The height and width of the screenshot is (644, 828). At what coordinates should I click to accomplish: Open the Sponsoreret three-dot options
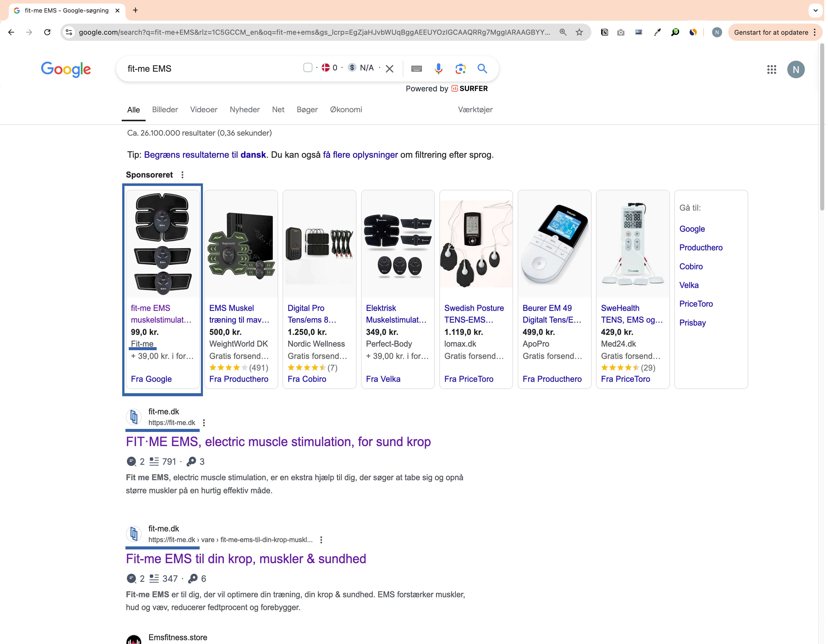click(x=182, y=175)
